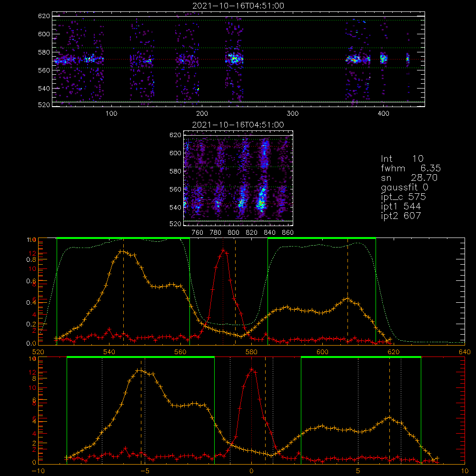Viewport: 476px width, 476px height.
Task: Click the 'ipt1 544' readout
Action: 401,207
